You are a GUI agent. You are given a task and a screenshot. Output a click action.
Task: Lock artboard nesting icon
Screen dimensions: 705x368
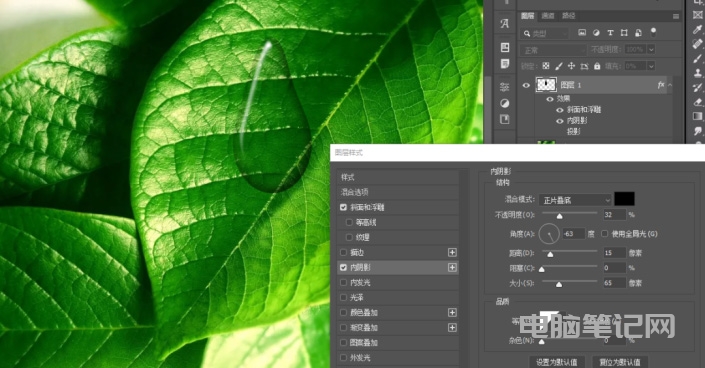click(584, 66)
